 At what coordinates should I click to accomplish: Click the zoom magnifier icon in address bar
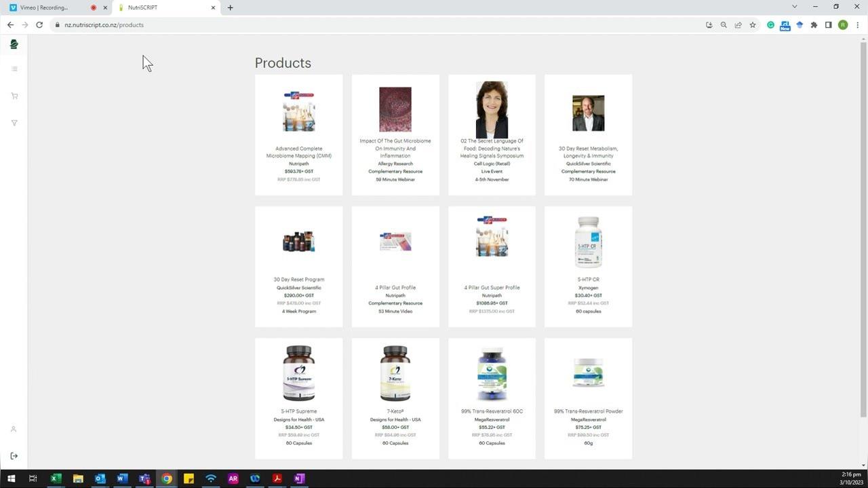click(724, 25)
